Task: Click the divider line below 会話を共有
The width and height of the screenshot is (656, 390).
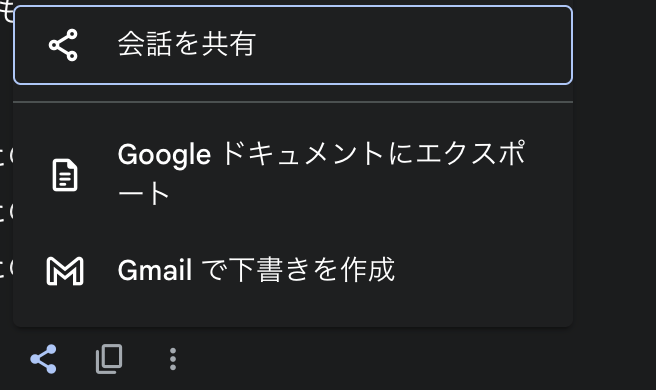Action: [293, 102]
